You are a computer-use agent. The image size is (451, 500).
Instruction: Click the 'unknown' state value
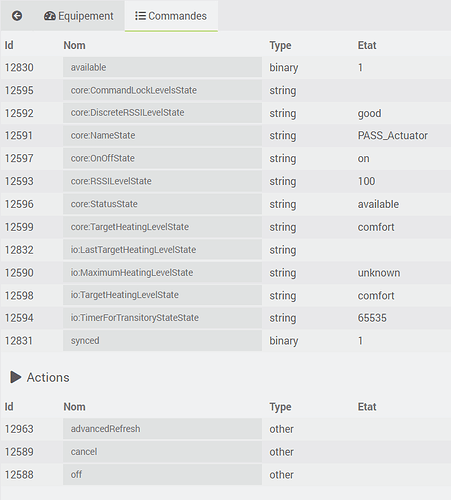tap(379, 273)
